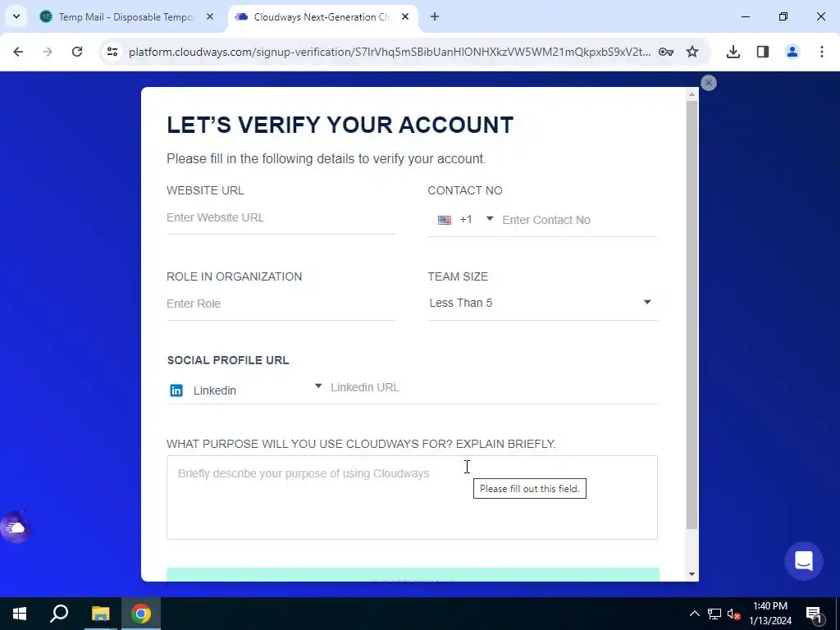Click the Cloudways floating cloud icon
Viewport: 840px width, 630px height.
(x=16, y=527)
